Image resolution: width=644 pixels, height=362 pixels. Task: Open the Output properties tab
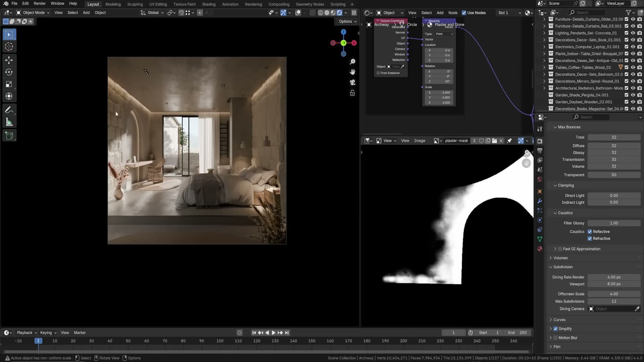(540, 150)
